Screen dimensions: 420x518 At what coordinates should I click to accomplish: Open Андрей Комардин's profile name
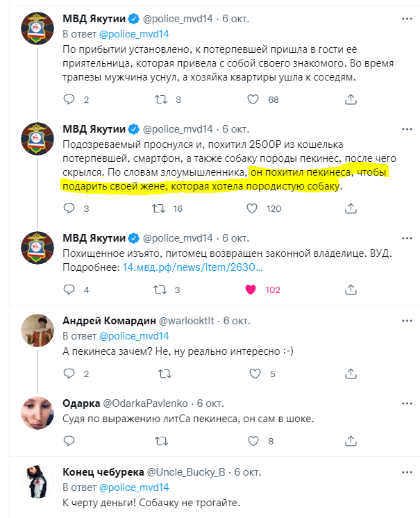[x=108, y=321]
